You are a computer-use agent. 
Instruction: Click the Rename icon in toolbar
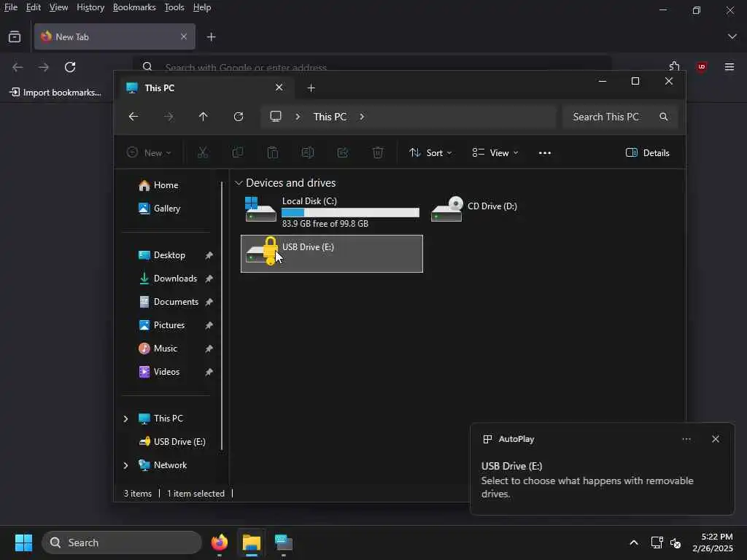pos(307,152)
